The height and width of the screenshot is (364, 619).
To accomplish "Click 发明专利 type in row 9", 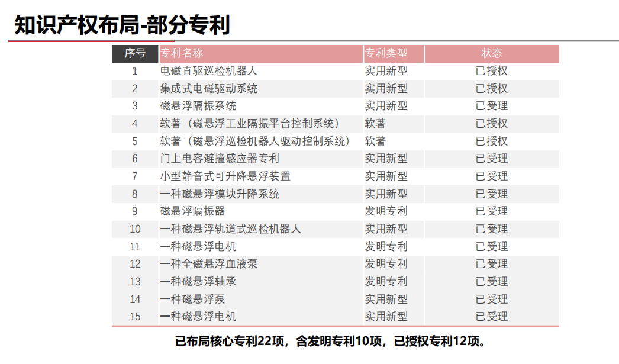I will click(386, 211).
